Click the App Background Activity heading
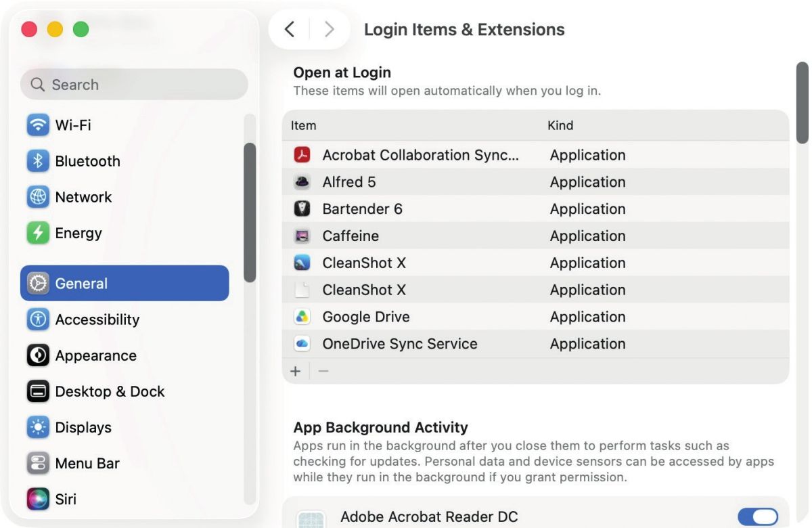The height and width of the screenshot is (528, 812). pyautogui.click(x=380, y=428)
